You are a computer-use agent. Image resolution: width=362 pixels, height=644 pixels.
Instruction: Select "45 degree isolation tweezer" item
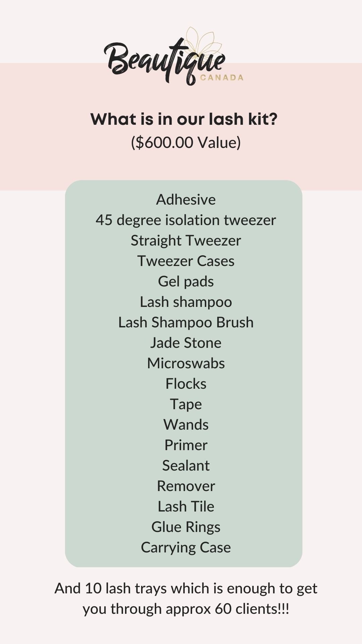(x=186, y=220)
